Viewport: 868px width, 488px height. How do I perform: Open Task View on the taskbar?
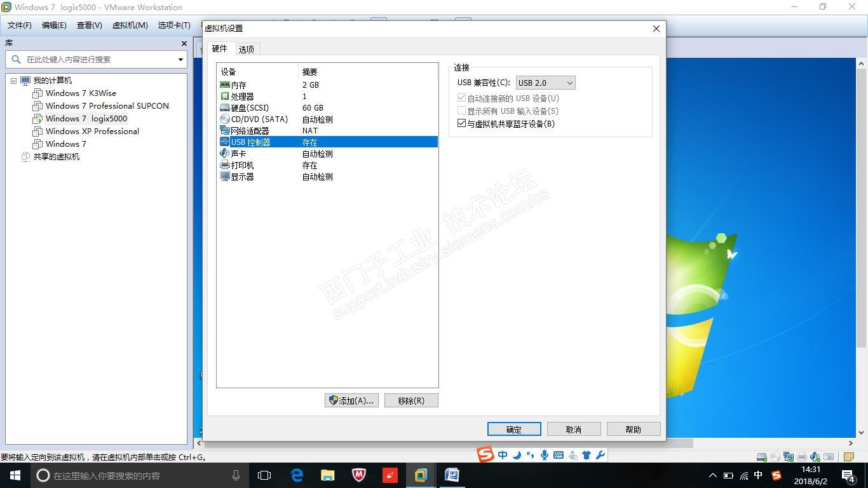264,475
